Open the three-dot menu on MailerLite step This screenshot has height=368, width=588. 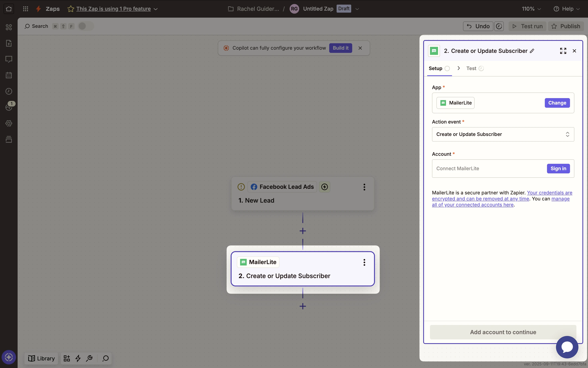pyautogui.click(x=364, y=262)
